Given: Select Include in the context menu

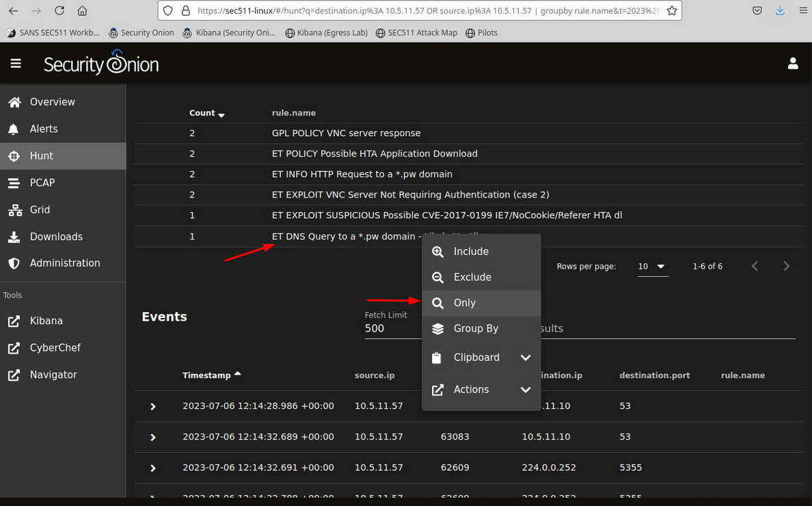Looking at the screenshot, I should point(471,252).
